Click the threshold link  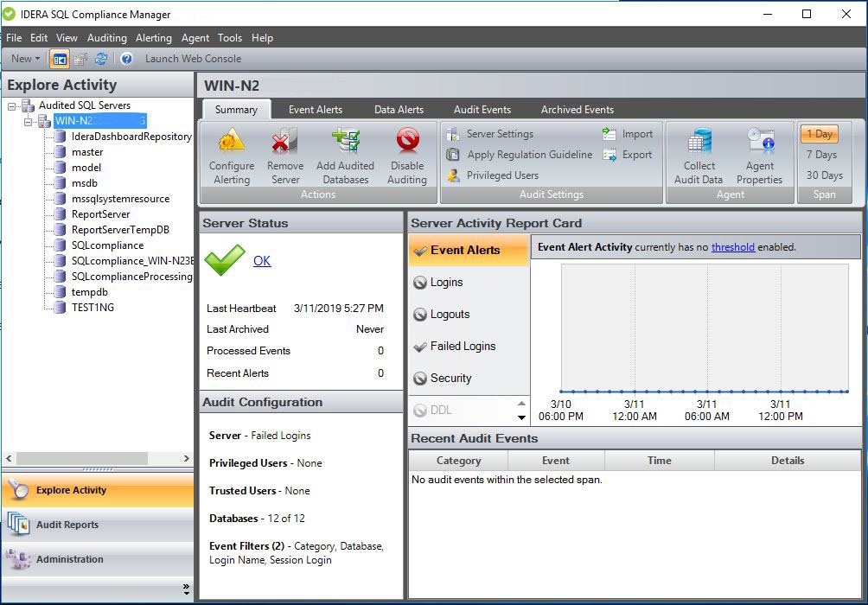tap(733, 247)
